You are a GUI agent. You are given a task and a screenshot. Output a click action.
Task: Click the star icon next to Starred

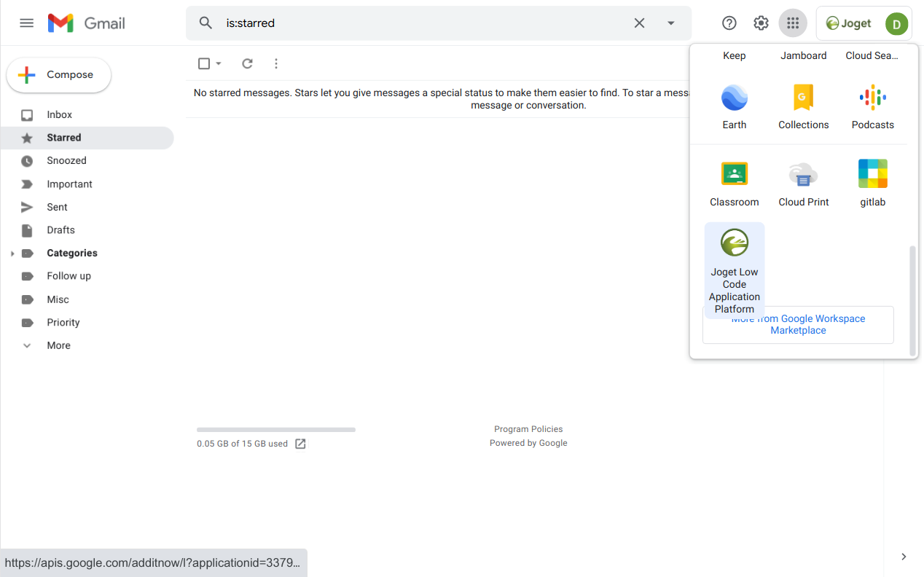27,138
